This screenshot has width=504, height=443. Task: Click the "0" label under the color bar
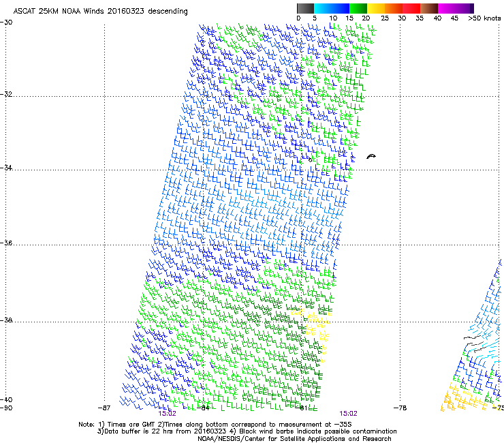click(x=298, y=18)
